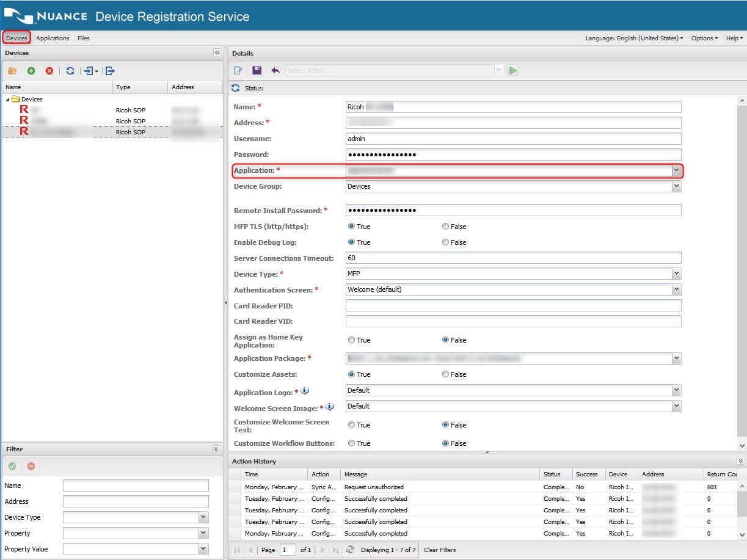Open the Authentication Screen dropdown
This screenshot has height=560, width=747.
coord(676,290)
